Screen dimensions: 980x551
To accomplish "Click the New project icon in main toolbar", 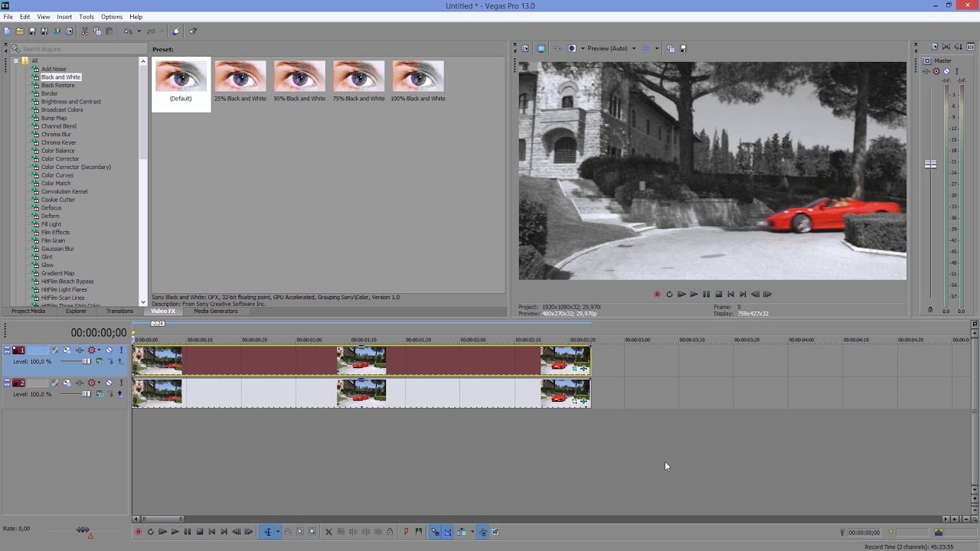I will click(x=7, y=31).
